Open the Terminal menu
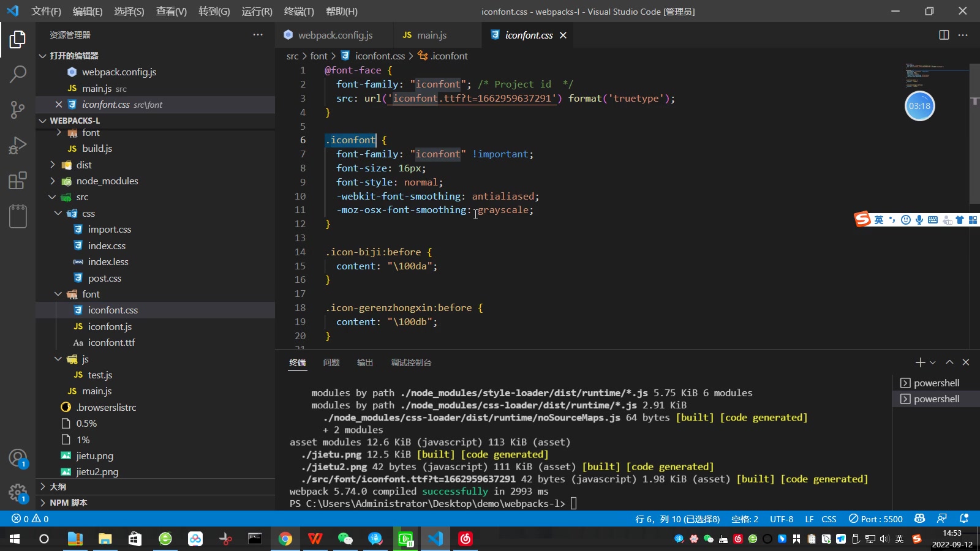 pyautogui.click(x=299, y=11)
